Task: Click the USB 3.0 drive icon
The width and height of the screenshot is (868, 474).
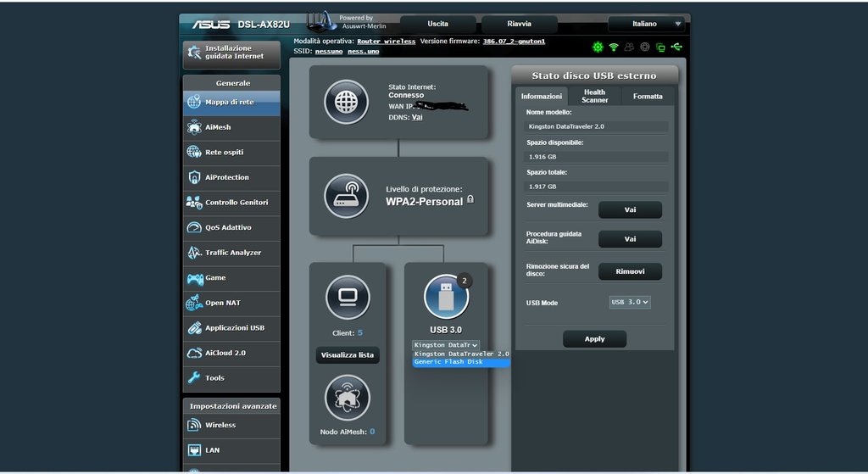Action: click(446, 297)
